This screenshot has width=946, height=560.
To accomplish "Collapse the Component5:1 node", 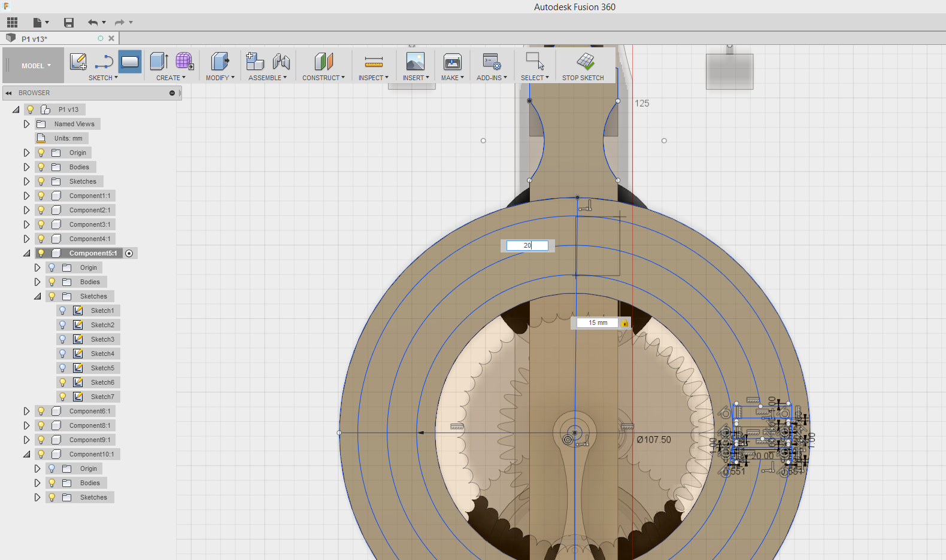I will [x=26, y=253].
